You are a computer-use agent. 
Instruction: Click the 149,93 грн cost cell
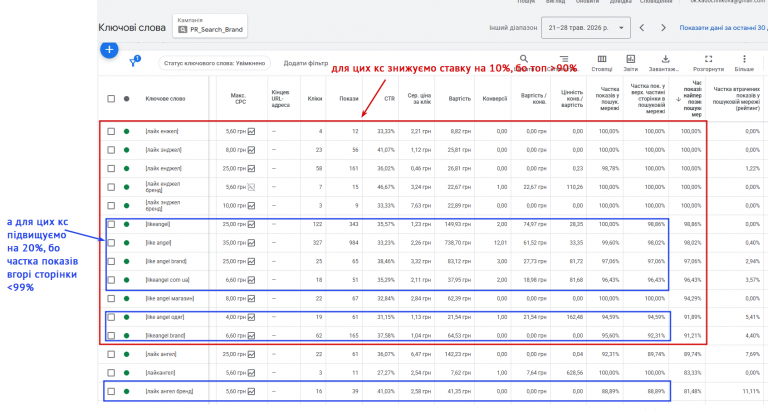point(459,224)
